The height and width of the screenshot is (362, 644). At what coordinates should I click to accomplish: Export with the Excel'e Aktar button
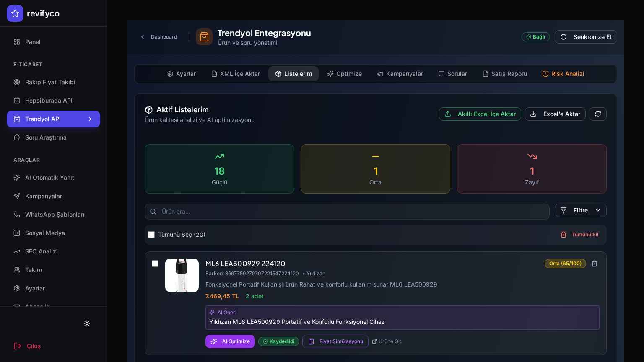pyautogui.click(x=555, y=114)
